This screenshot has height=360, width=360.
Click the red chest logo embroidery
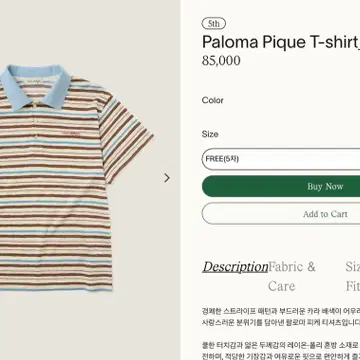[x=71, y=134]
